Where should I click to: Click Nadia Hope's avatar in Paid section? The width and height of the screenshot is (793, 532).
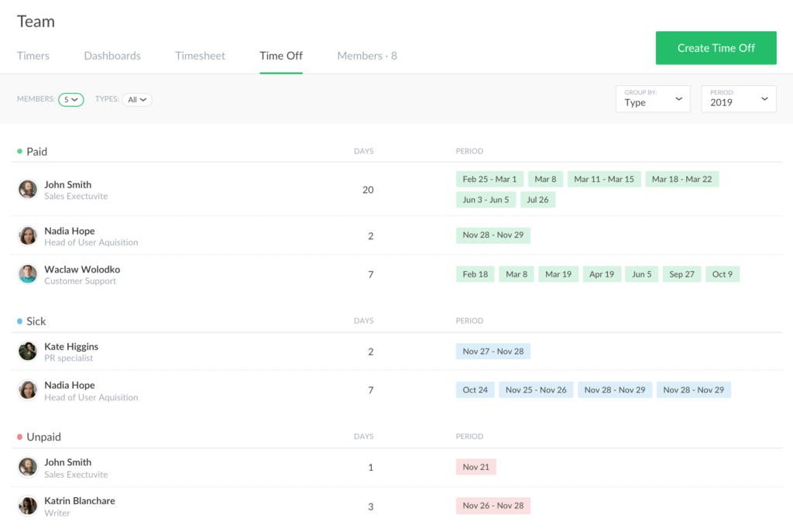point(28,235)
